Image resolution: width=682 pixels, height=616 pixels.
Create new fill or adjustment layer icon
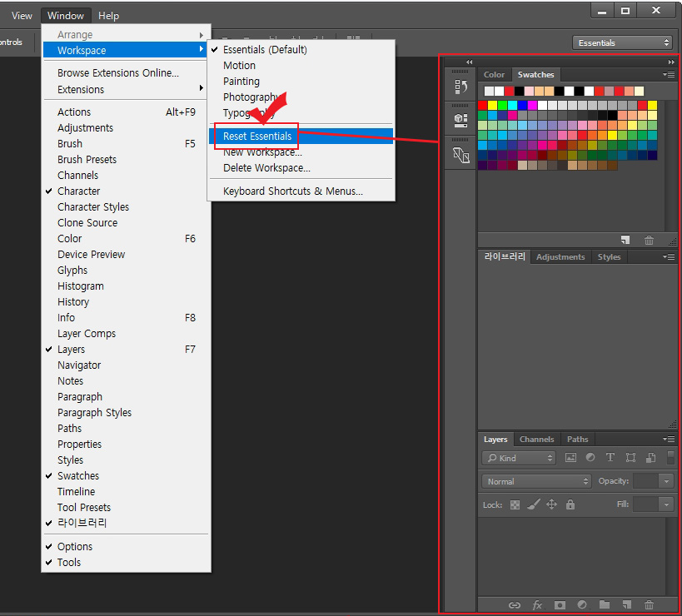[582, 604]
